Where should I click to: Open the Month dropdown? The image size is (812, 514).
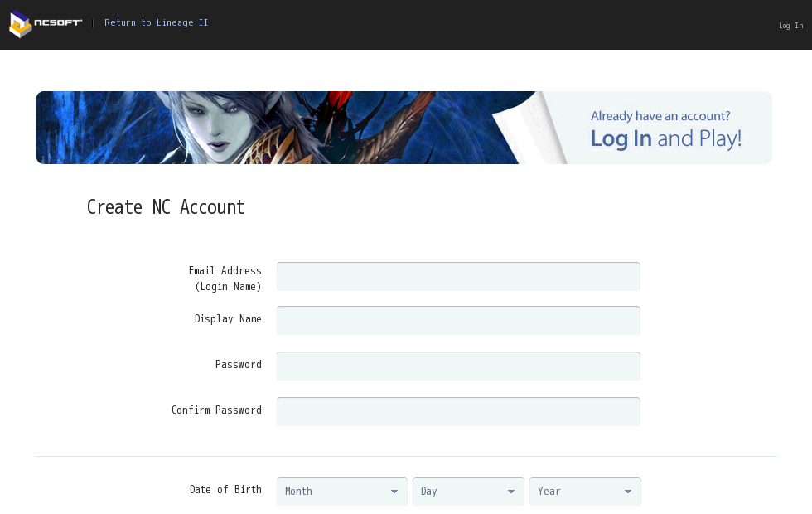pyautogui.click(x=341, y=491)
